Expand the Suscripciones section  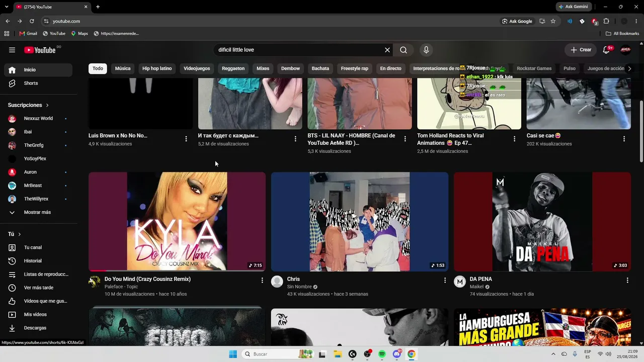coord(29,105)
